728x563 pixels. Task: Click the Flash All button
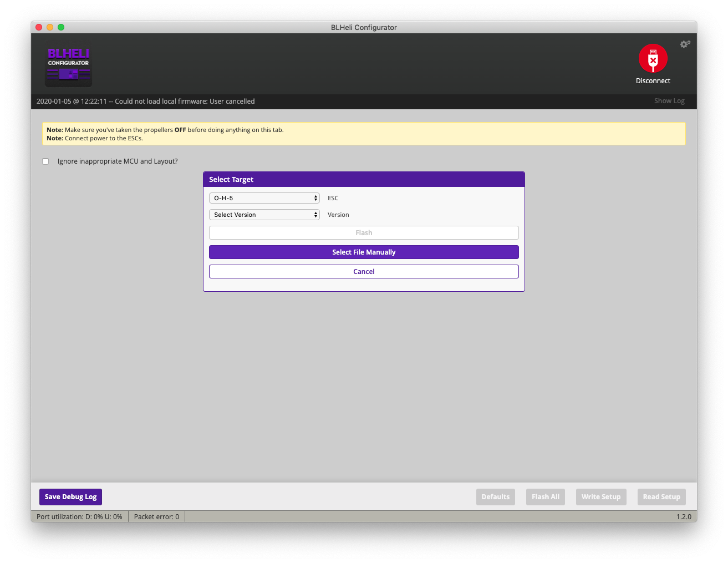pos(546,497)
